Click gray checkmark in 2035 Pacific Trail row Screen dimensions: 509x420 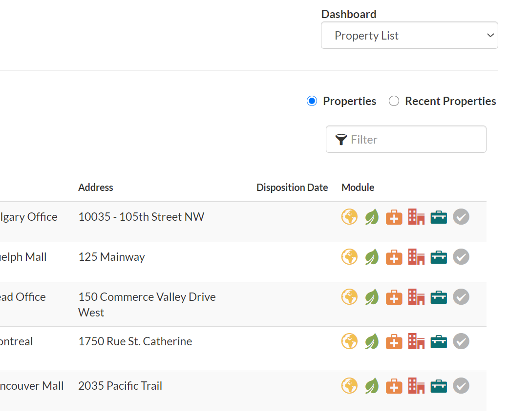click(461, 386)
